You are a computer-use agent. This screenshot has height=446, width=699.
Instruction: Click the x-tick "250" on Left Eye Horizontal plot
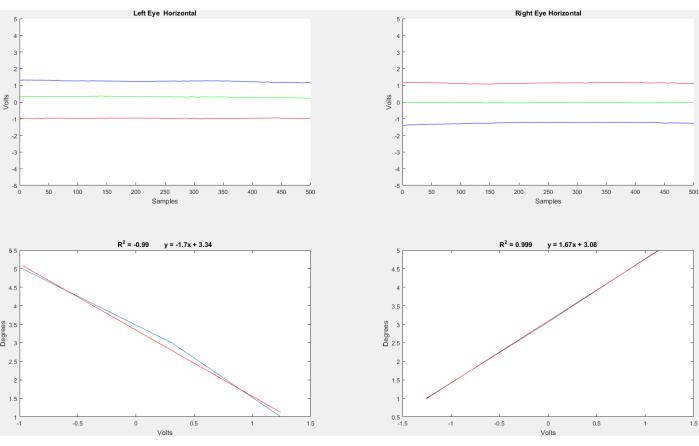[x=165, y=192]
